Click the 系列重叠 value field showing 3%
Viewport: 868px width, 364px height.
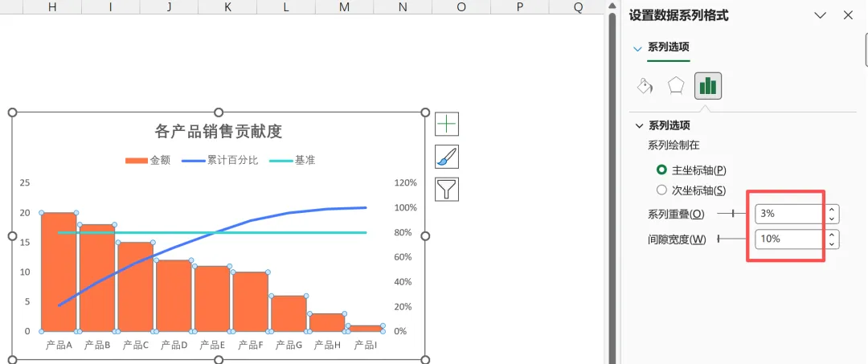pos(790,214)
